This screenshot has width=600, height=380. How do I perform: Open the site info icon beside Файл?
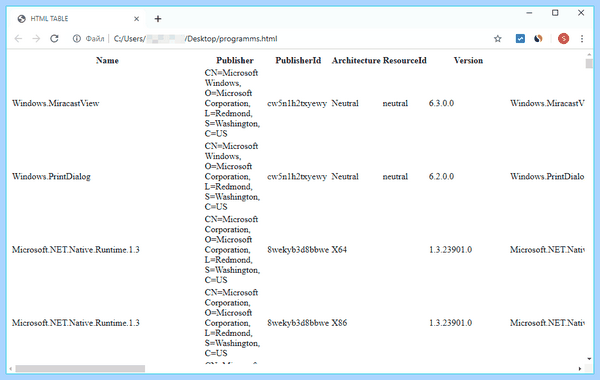click(x=77, y=39)
